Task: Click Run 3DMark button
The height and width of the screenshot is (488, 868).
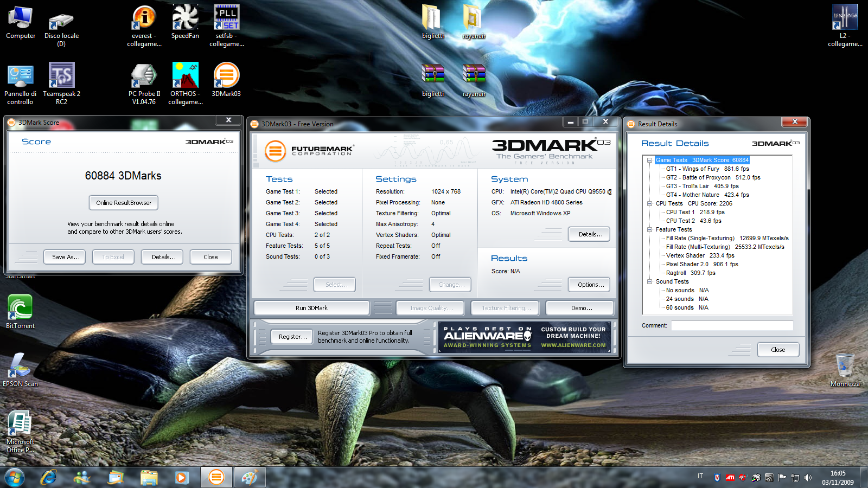Action: coord(311,308)
